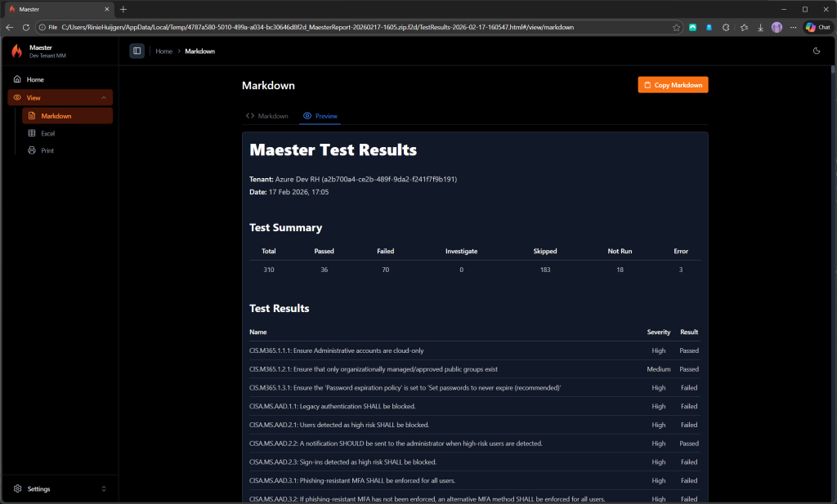Click the Maester flame logo
This screenshot has height=504, width=837.
17,51
